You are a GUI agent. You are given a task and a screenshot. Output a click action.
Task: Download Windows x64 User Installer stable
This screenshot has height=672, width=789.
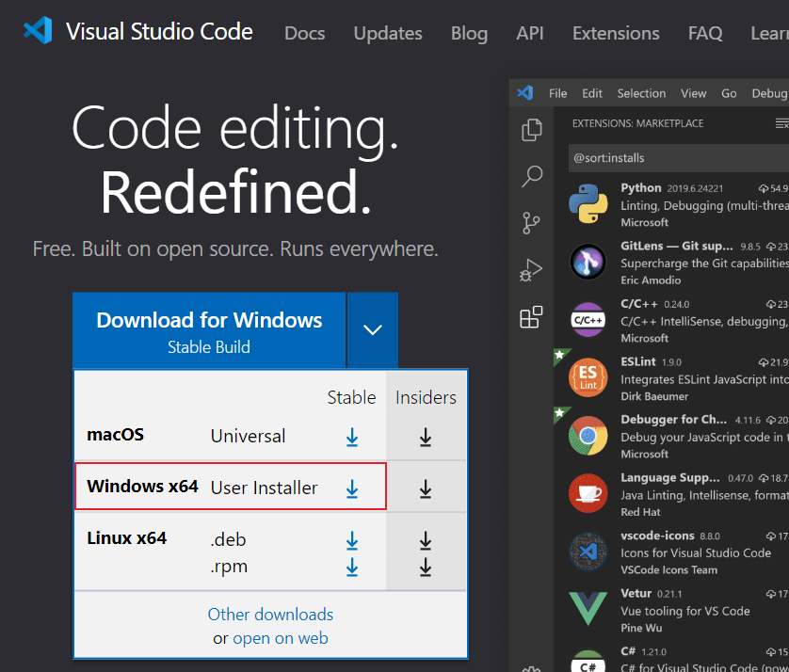[x=352, y=488]
